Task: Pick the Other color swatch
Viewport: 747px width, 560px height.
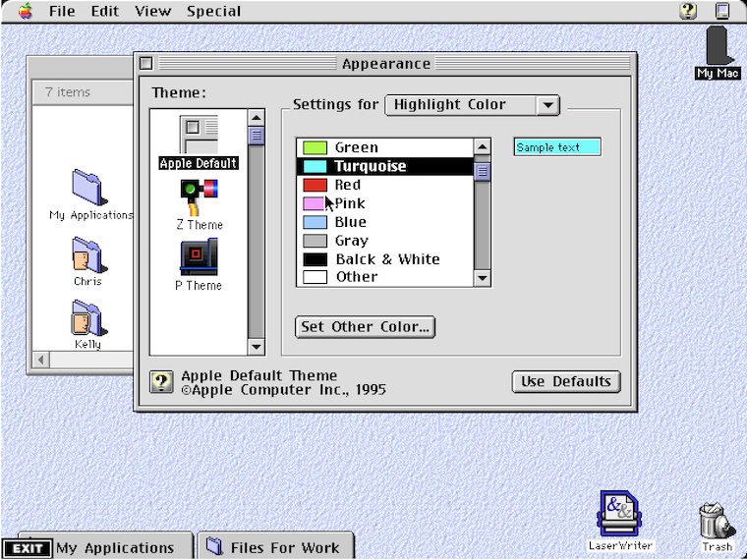Action: click(315, 277)
